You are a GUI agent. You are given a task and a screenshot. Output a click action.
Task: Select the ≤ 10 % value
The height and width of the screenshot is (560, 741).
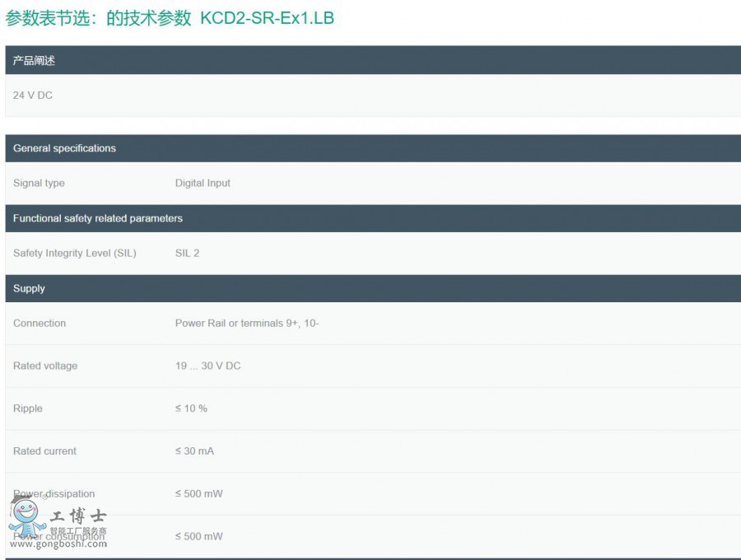pyautogui.click(x=191, y=408)
